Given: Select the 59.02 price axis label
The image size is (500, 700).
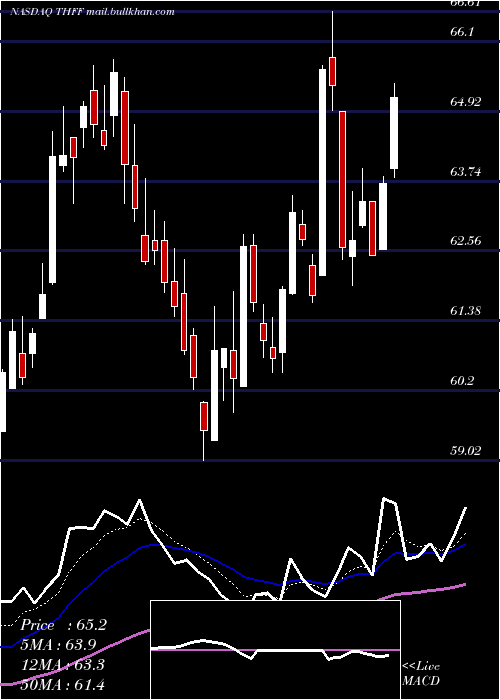Looking at the screenshot, I should pos(466,450).
